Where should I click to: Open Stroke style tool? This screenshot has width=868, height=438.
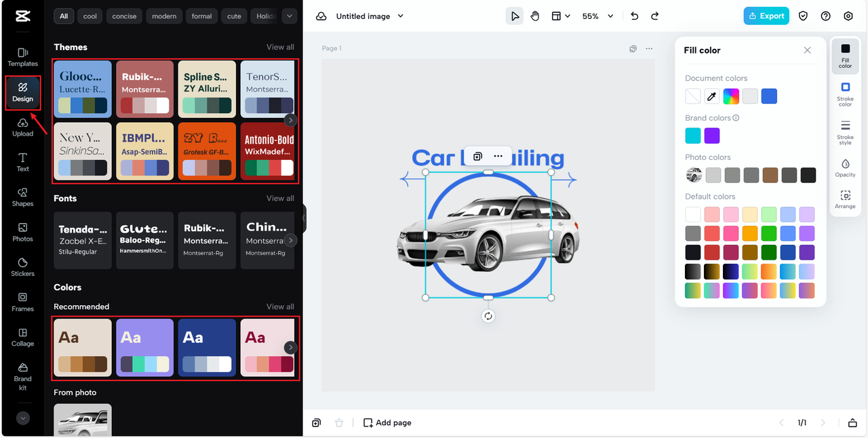tap(845, 132)
